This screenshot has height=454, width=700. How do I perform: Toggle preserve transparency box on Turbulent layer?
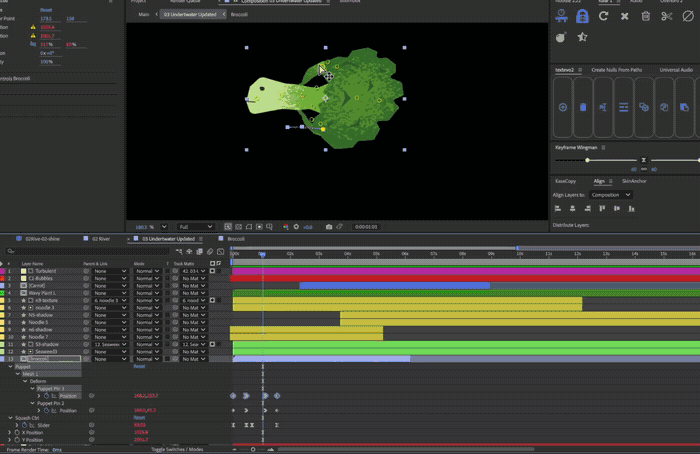pos(167,271)
